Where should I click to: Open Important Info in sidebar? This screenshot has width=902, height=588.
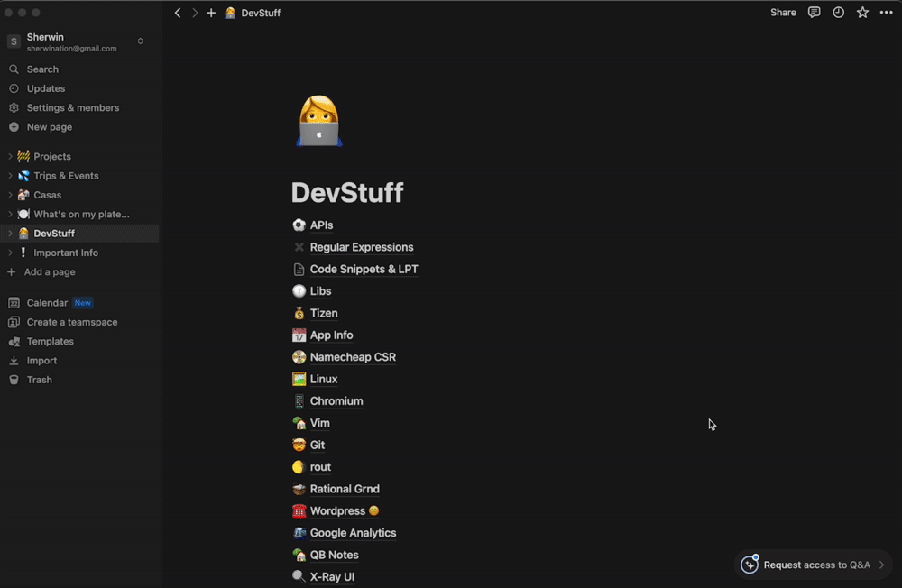[66, 253]
